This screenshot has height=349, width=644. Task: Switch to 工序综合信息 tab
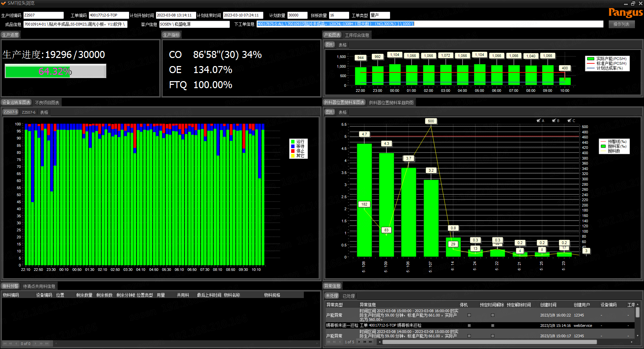click(357, 35)
